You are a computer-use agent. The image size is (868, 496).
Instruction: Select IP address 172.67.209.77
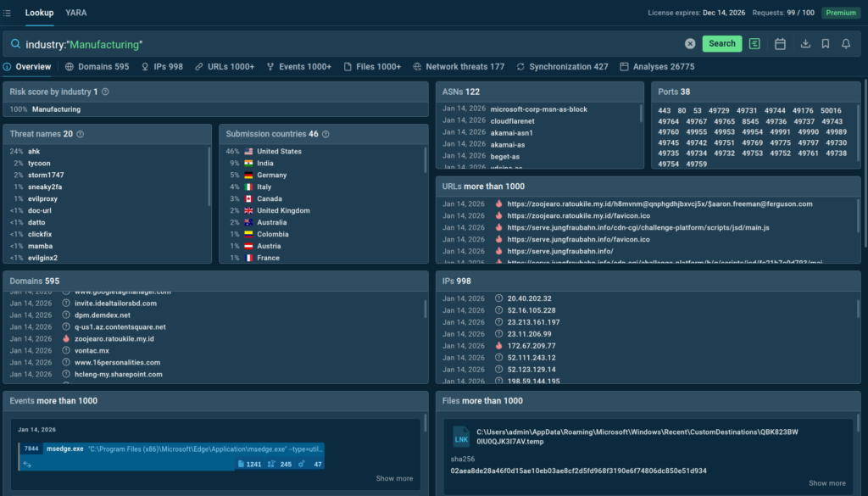531,346
